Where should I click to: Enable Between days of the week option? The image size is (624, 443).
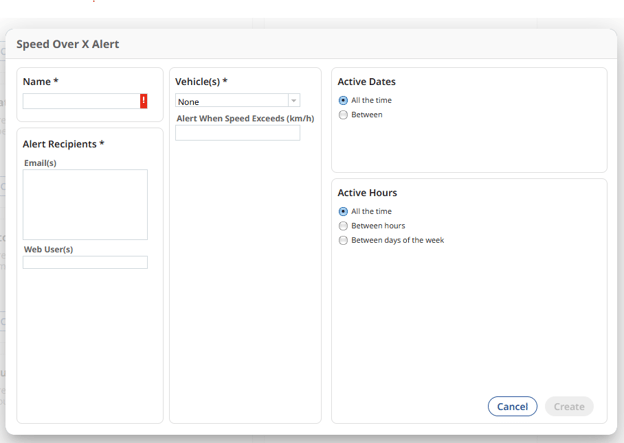coord(344,240)
